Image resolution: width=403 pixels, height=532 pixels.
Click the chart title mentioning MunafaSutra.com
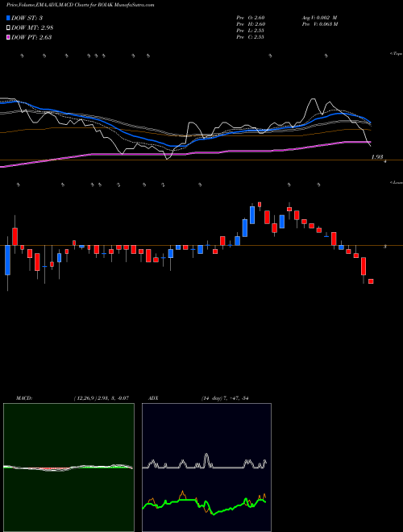click(x=81, y=5)
